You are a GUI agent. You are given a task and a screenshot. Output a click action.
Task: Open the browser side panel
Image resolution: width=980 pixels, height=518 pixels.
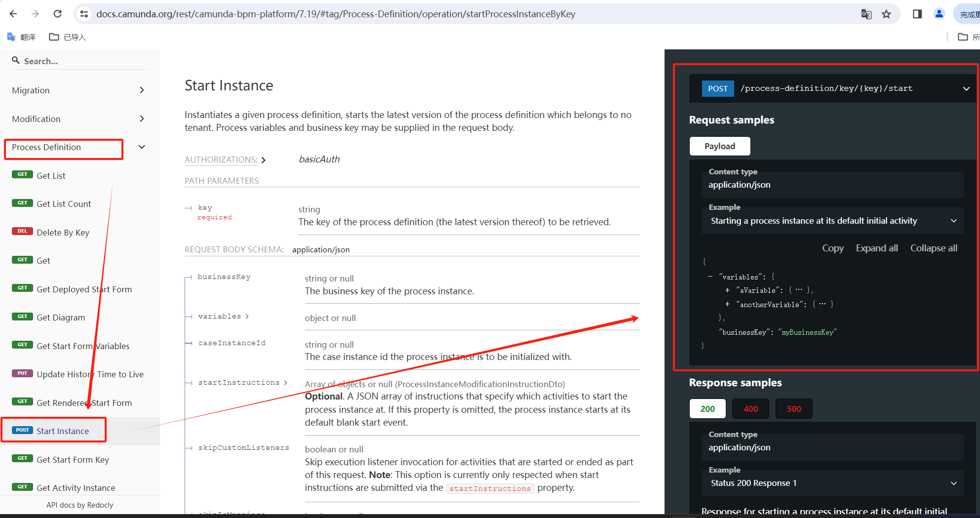917,14
